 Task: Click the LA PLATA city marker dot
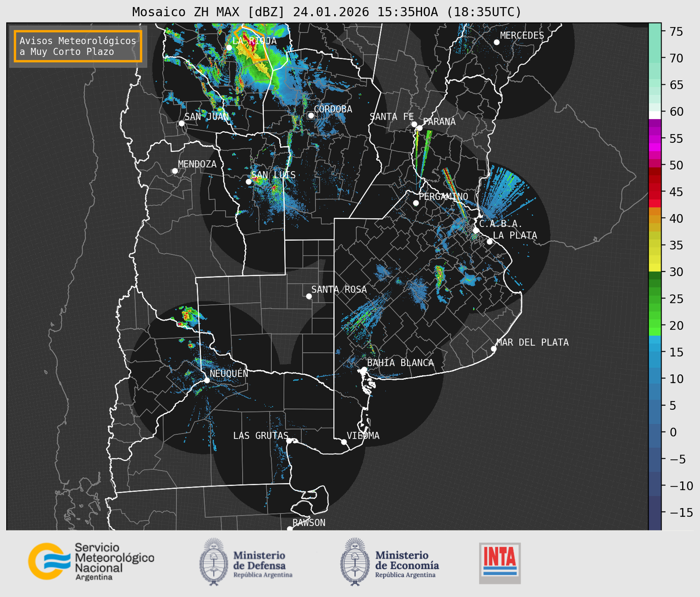pos(490,242)
